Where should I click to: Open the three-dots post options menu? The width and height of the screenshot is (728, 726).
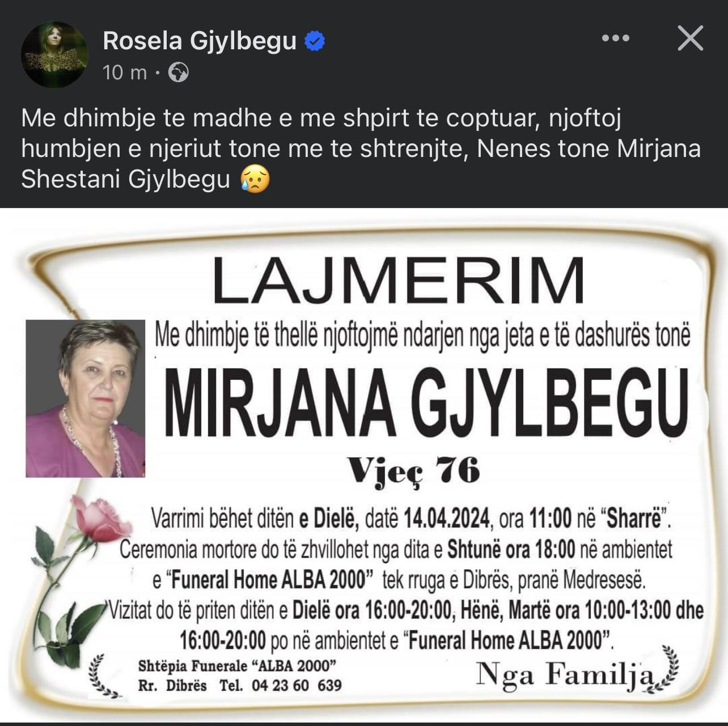coord(616,38)
